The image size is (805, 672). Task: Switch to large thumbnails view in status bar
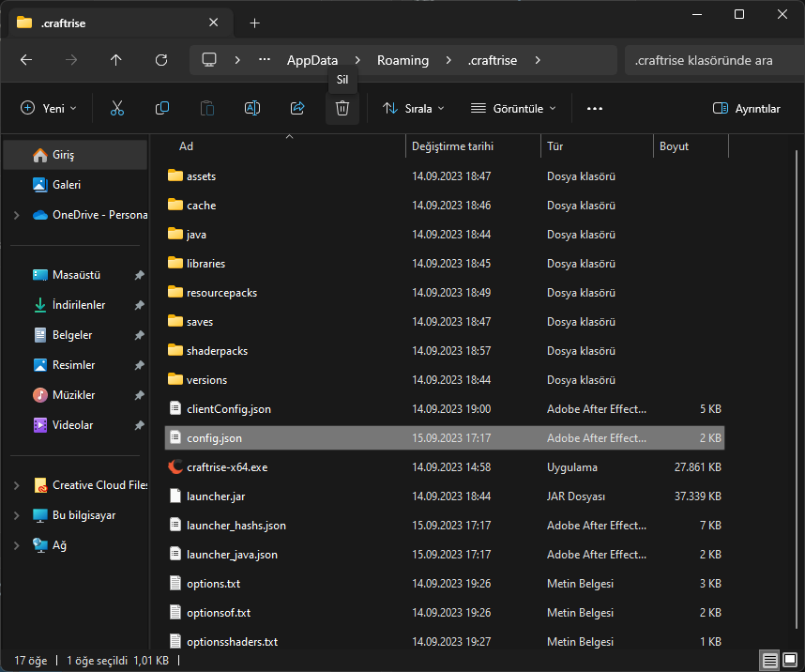tap(789, 661)
